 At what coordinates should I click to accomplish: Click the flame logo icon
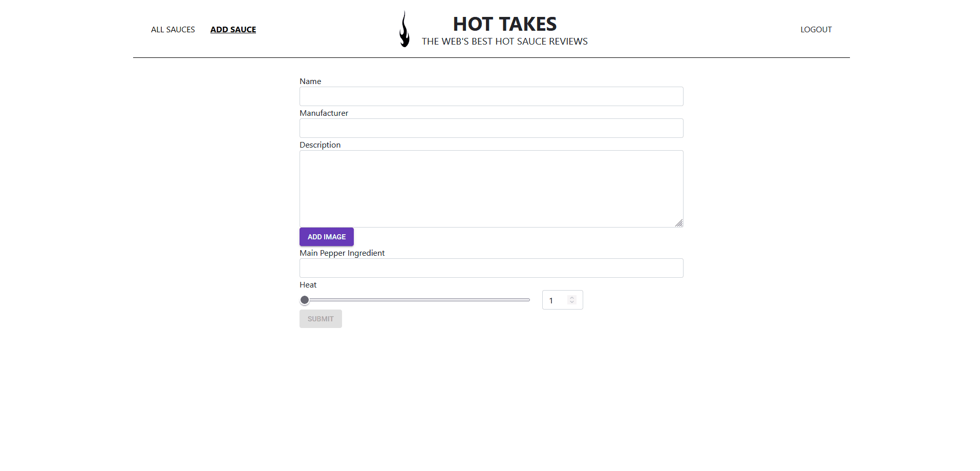click(404, 29)
